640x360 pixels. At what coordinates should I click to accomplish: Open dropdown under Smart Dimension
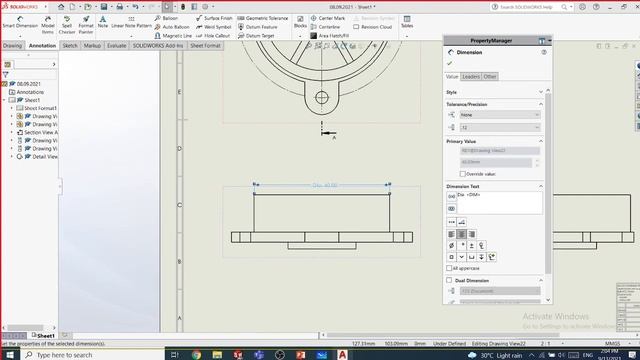point(20,36)
